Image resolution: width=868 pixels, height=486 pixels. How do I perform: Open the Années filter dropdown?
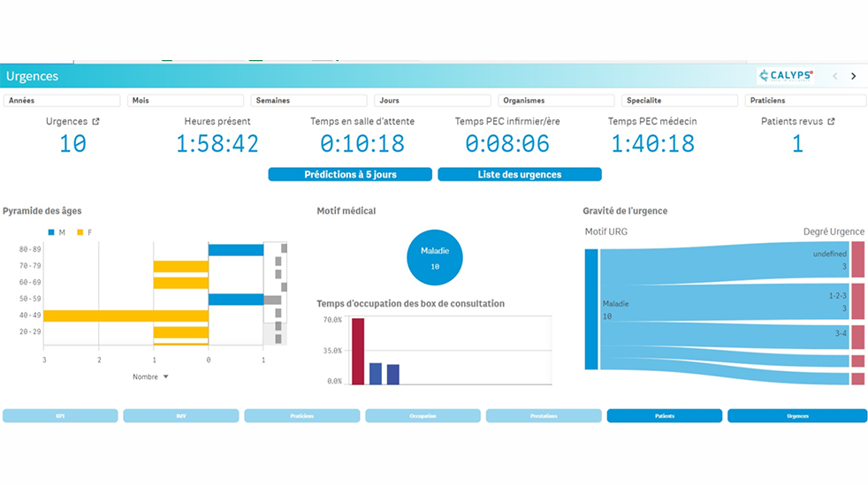62,101
